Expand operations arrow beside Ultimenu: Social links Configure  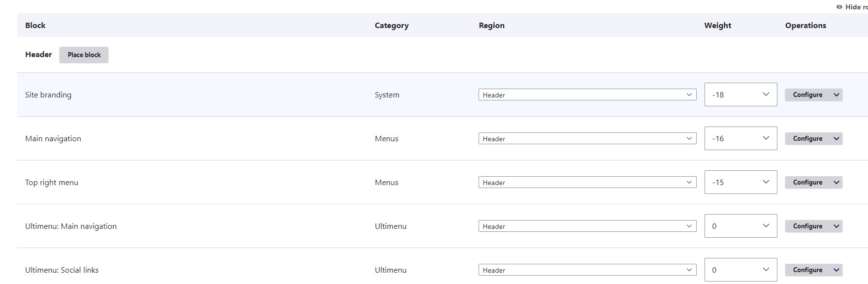836,270
